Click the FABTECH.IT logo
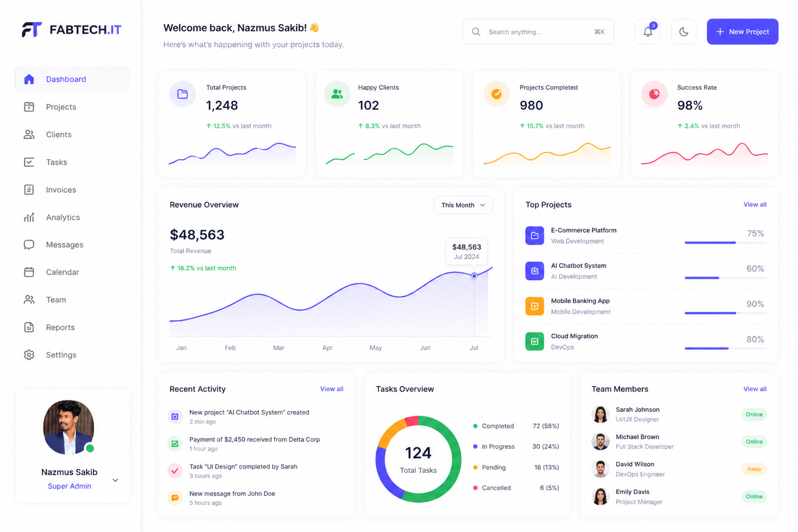 coord(72,30)
